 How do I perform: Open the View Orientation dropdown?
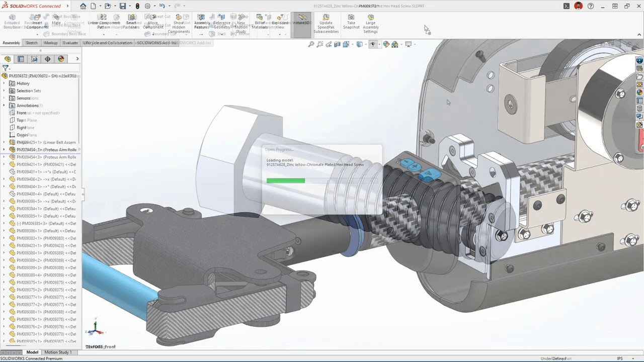coord(345,44)
